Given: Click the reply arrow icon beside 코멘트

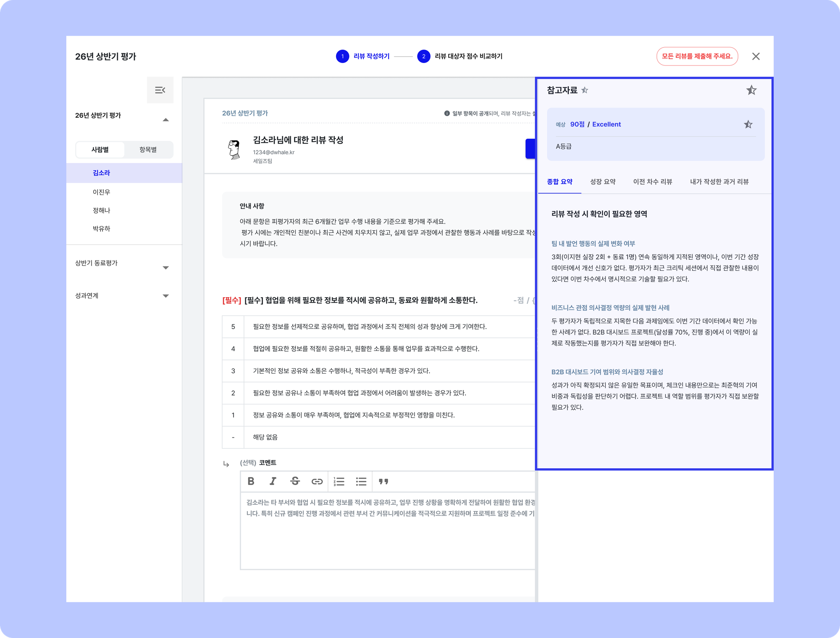Looking at the screenshot, I should [x=226, y=464].
